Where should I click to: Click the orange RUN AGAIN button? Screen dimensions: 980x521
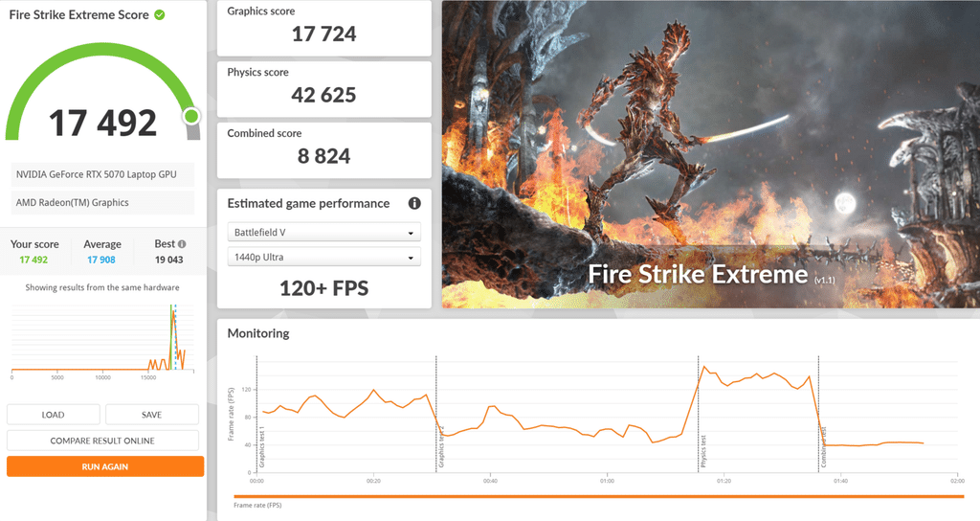coord(105,466)
